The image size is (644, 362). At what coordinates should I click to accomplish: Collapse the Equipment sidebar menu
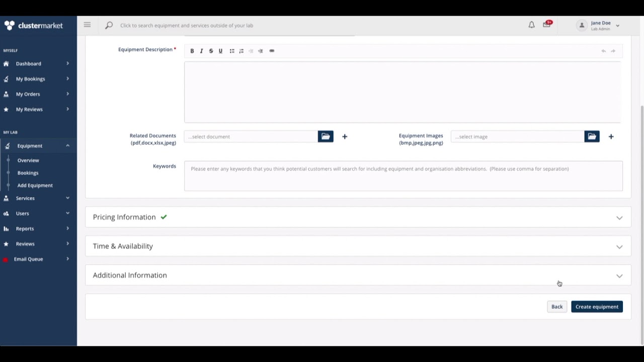tap(38, 146)
